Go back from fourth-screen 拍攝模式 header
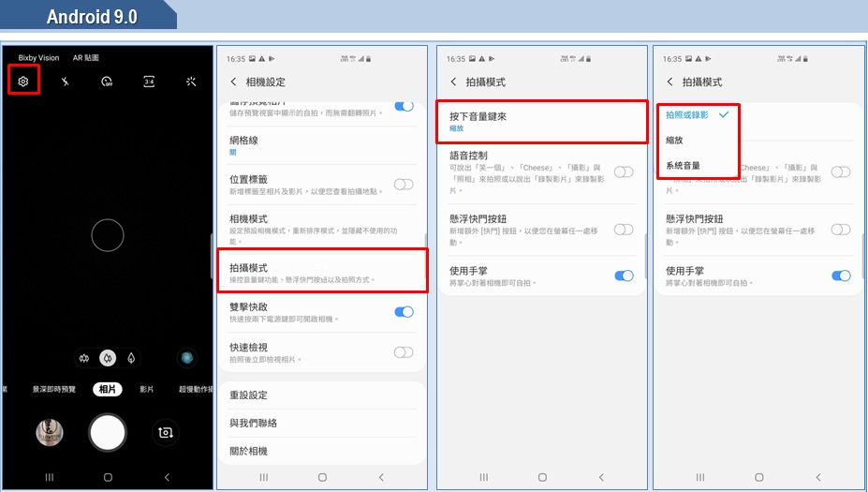This screenshot has height=492, width=868. click(669, 82)
